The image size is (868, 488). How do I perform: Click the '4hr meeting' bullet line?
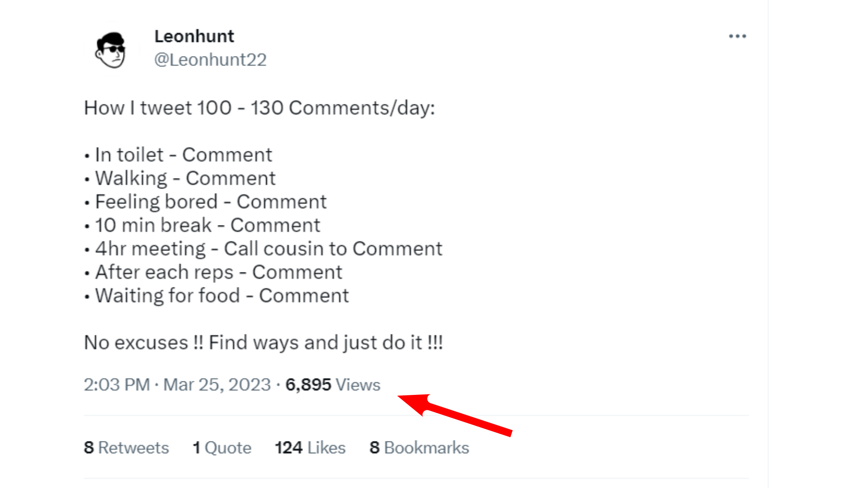pos(262,248)
